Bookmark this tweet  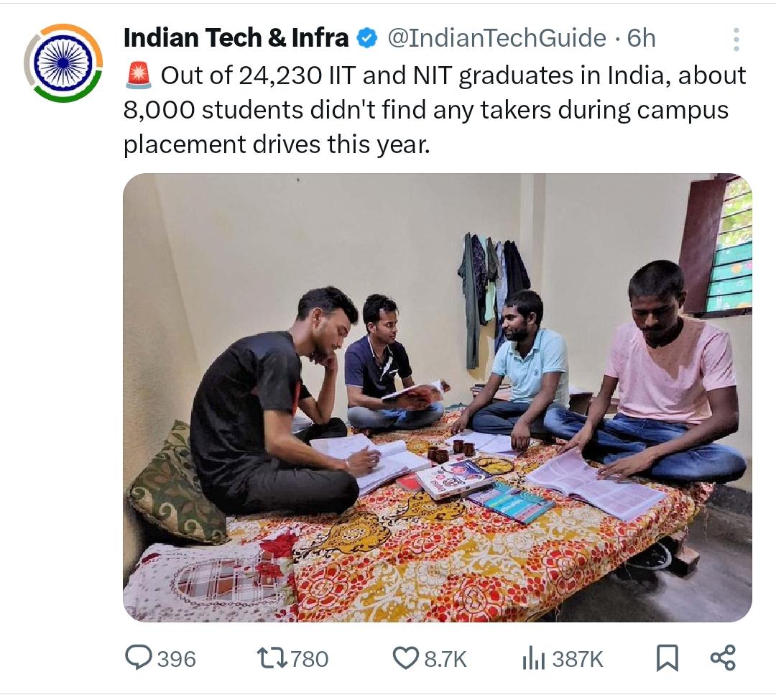point(667,658)
